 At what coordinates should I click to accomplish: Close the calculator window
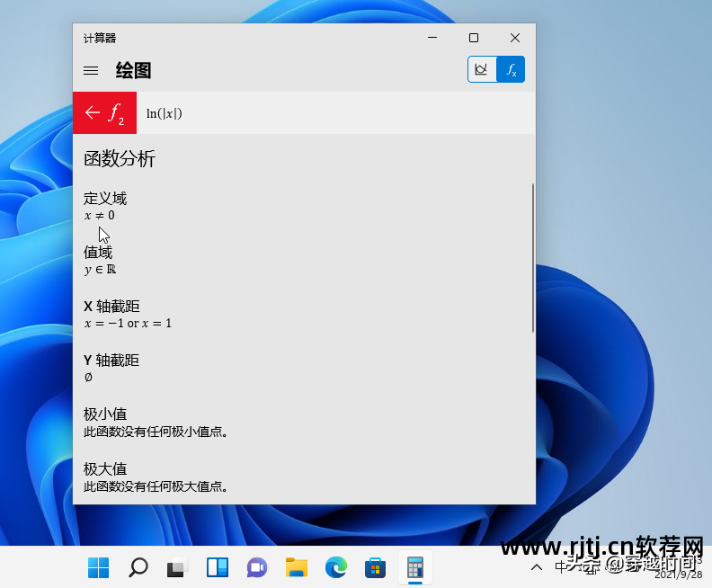pos(515,38)
